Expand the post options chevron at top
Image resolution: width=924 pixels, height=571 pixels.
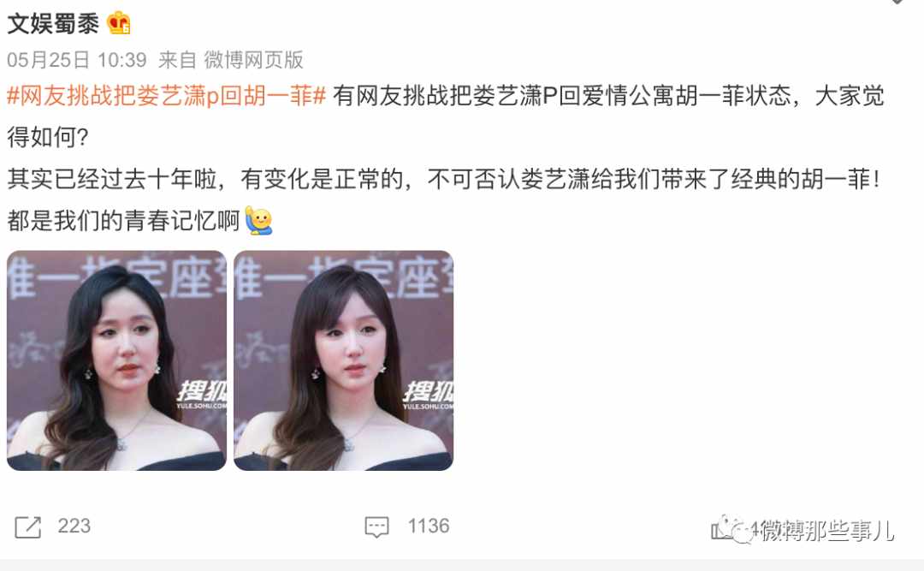tap(897, 2)
